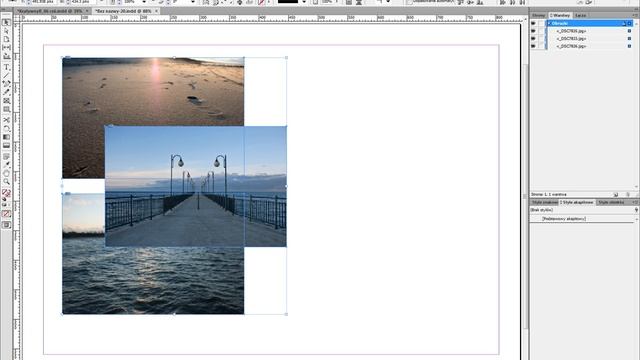
Task: Switch to Style obiektu tab
Action: [x=611, y=202]
